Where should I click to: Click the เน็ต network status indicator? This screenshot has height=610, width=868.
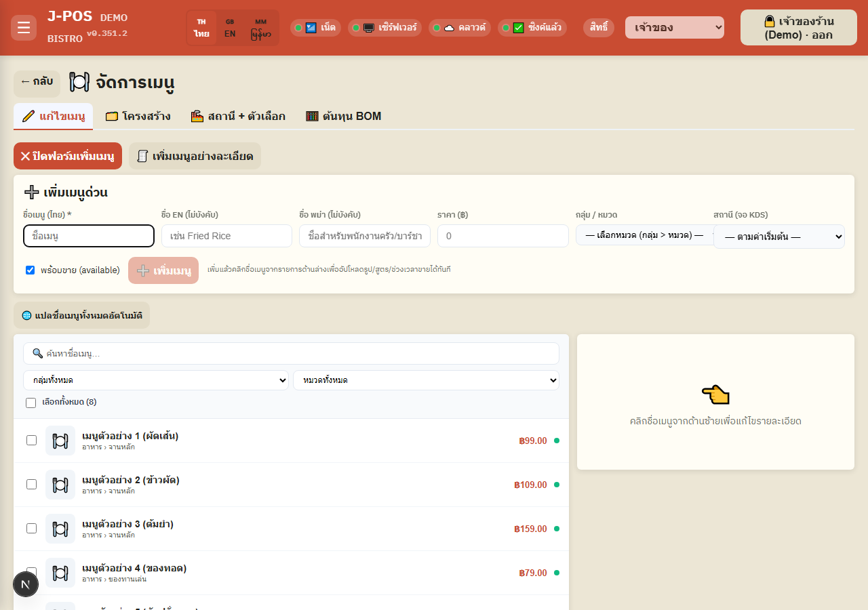(315, 28)
